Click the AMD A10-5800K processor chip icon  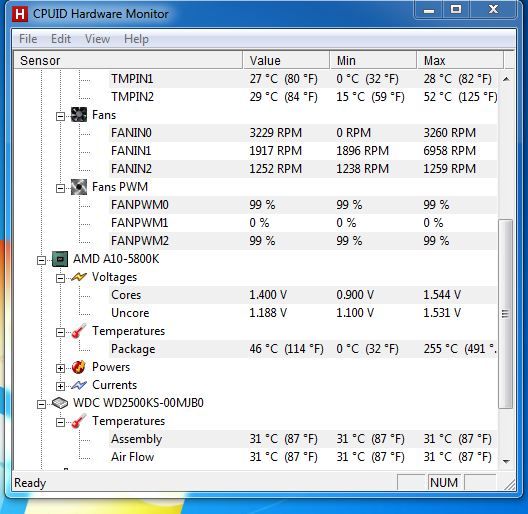60,259
